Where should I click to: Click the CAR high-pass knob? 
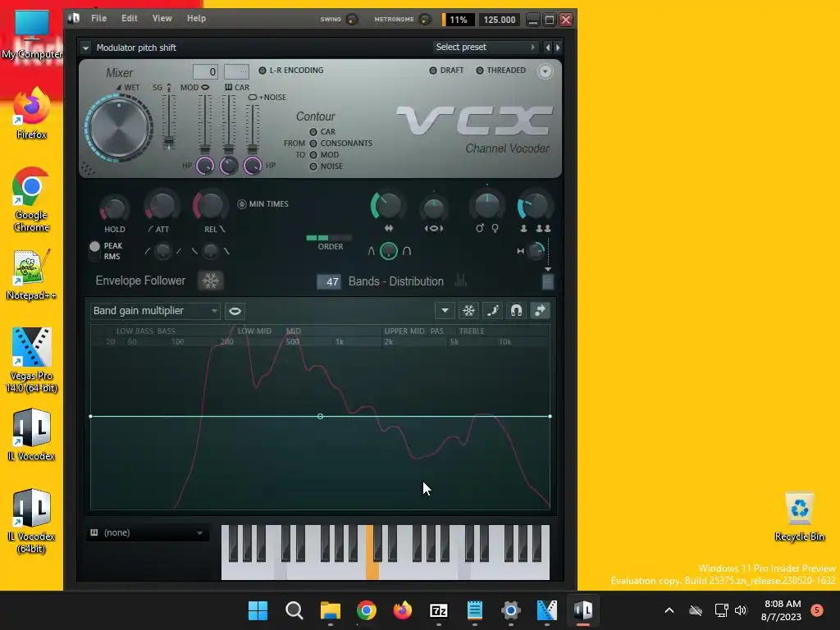[229, 166]
